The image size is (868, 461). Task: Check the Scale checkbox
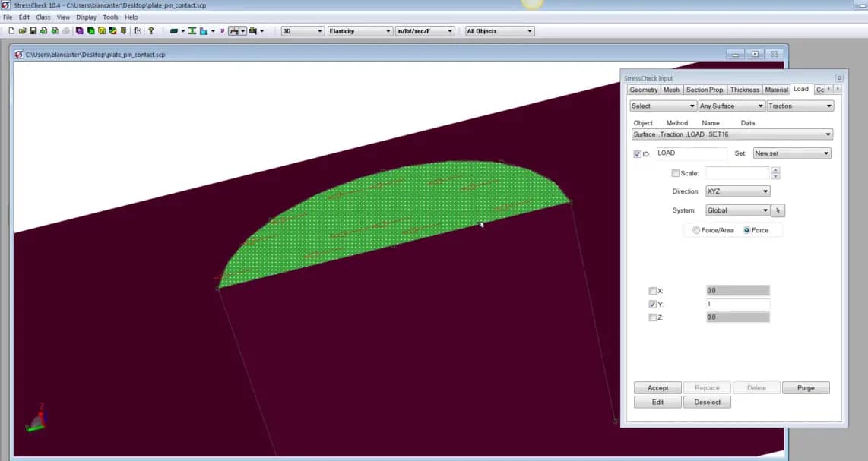coord(676,173)
